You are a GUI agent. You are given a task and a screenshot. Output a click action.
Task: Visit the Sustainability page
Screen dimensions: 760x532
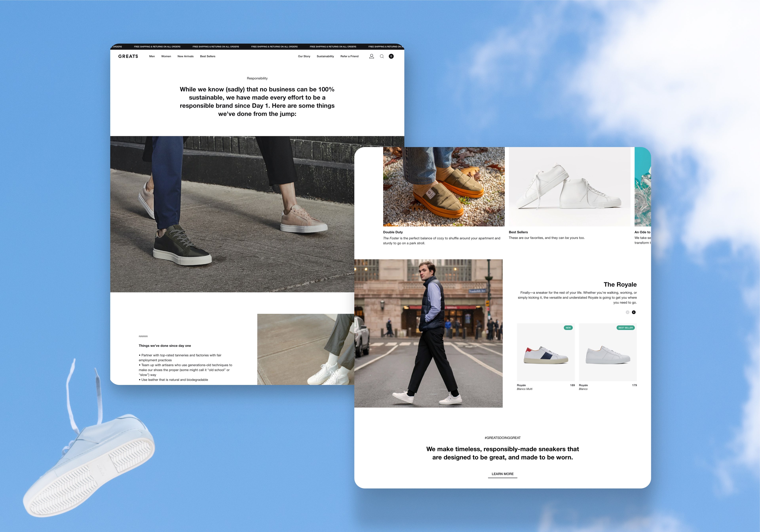(325, 56)
